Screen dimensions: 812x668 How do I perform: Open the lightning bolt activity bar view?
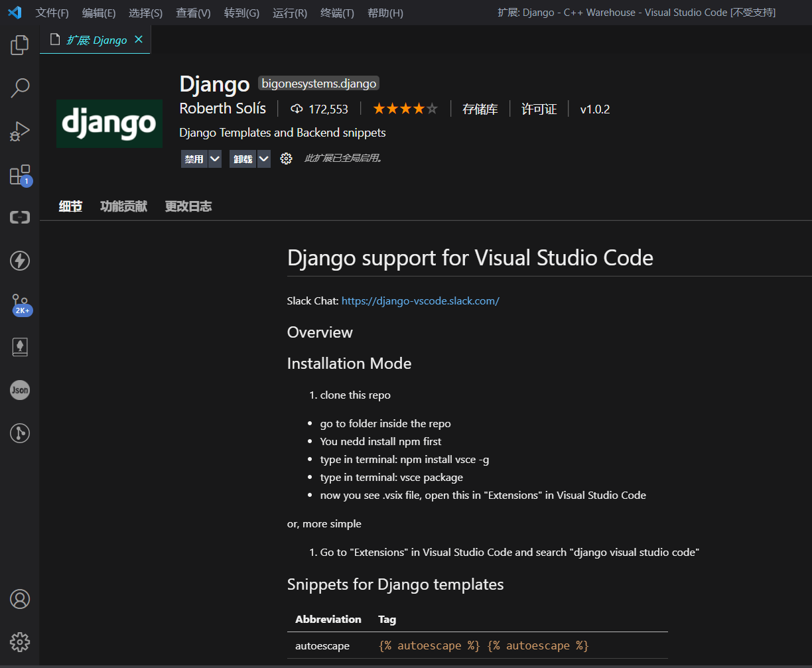pos(20,261)
